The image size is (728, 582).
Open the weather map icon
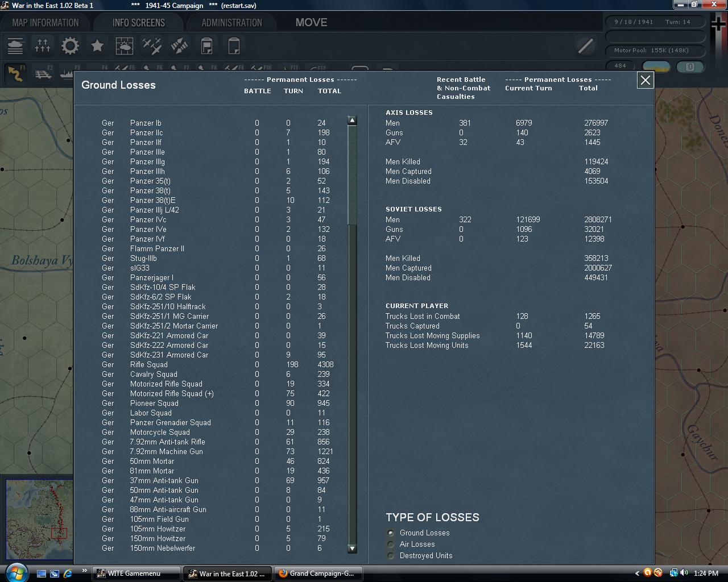pos(125,45)
